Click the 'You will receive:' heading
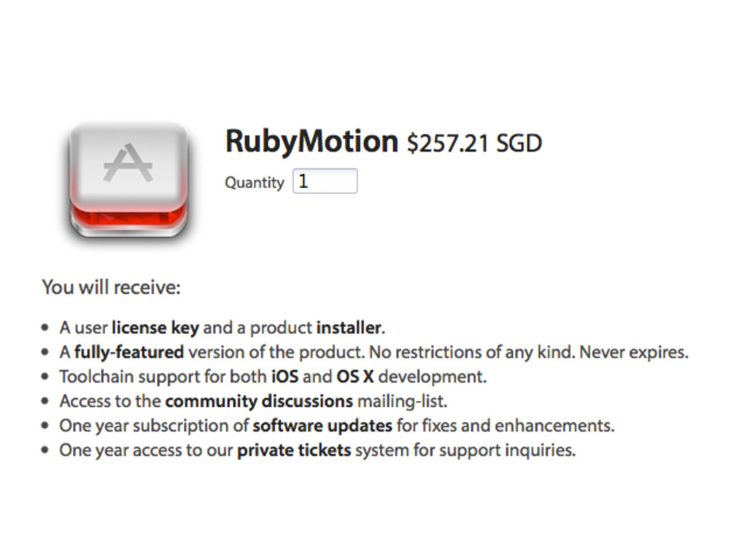747x560 pixels. tap(112, 287)
